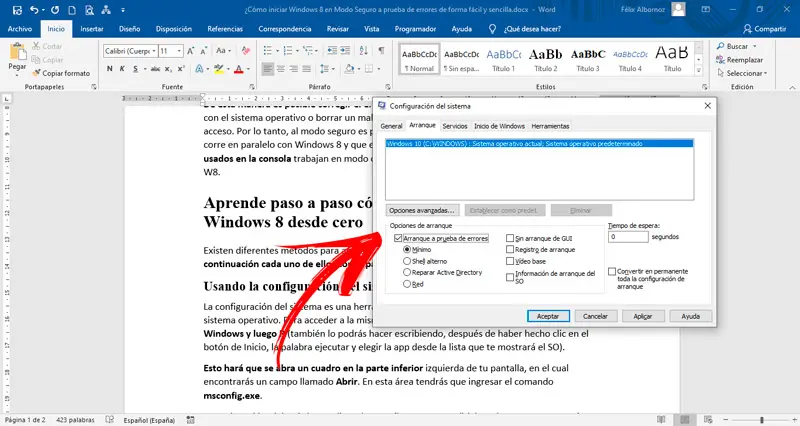Click the Save icon in the title bar
The image size is (800, 426).
pyautogui.click(x=17, y=10)
